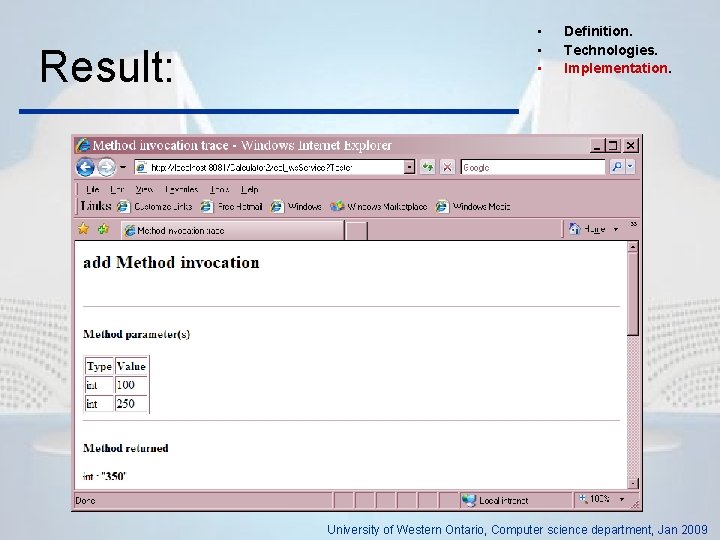Expand the address bar dropdown
This screenshot has width=720, height=540.
(409, 168)
